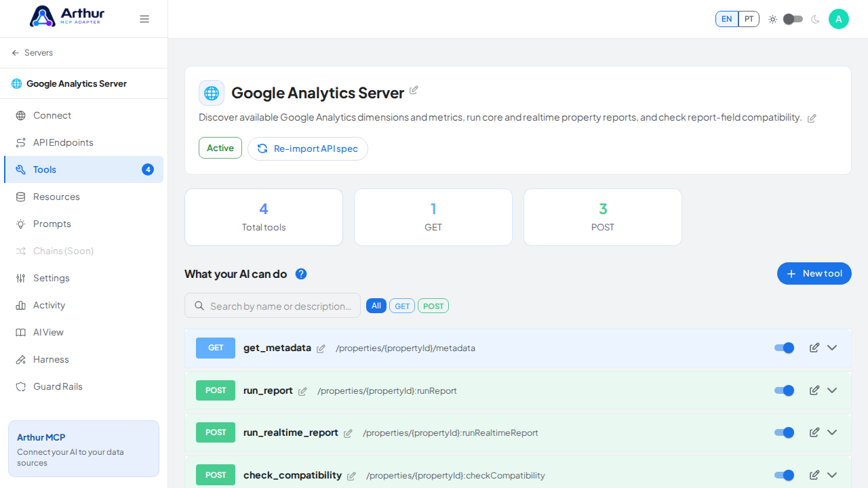This screenshot has height=488, width=868.
Task: Open edit form for get_metadata row
Action: (x=814, y=348)
